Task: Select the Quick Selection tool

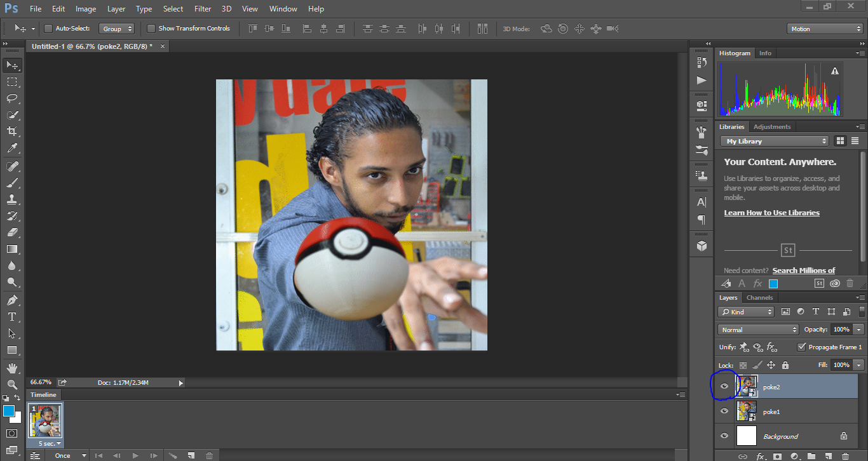Action: [x=12, y=115]
